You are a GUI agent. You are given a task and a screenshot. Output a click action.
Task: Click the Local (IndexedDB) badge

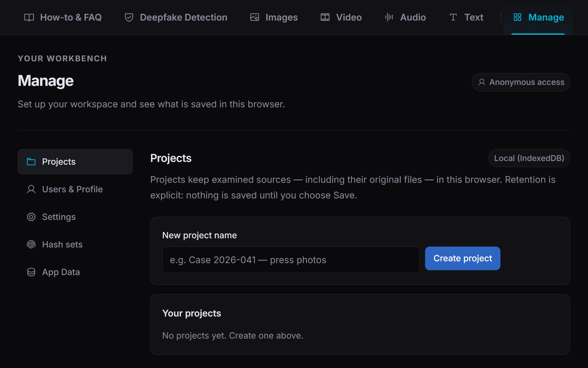[529, 158]
